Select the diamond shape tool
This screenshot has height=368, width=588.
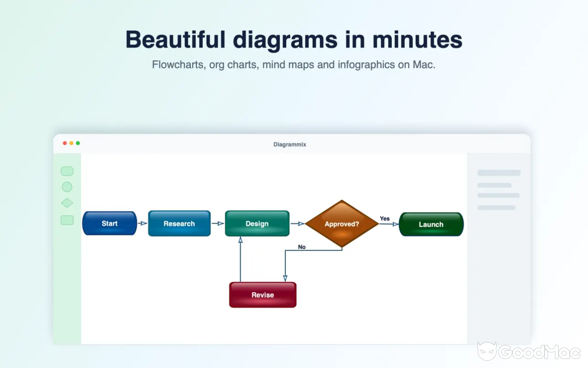[x=67, y=203]
